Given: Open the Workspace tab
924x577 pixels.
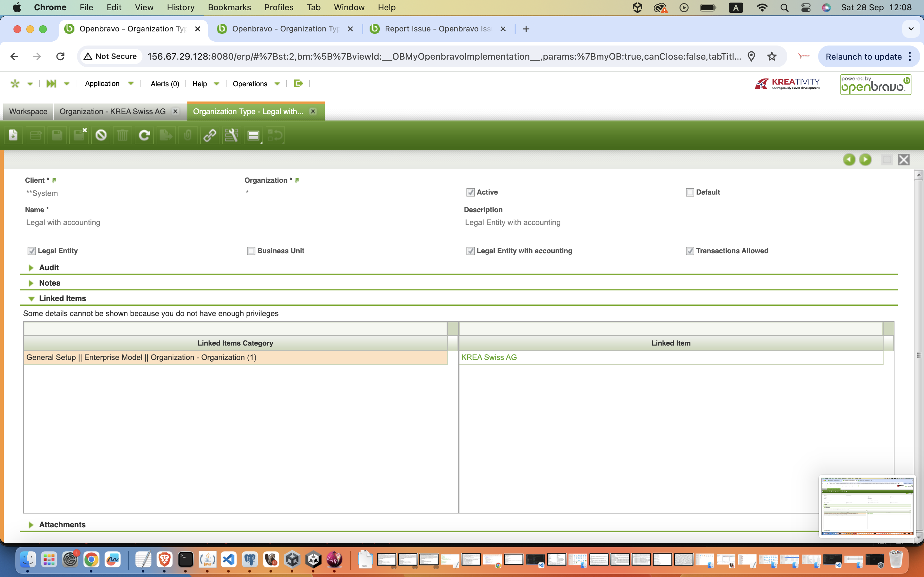Looking at the screenshot, I should [28, 112].
